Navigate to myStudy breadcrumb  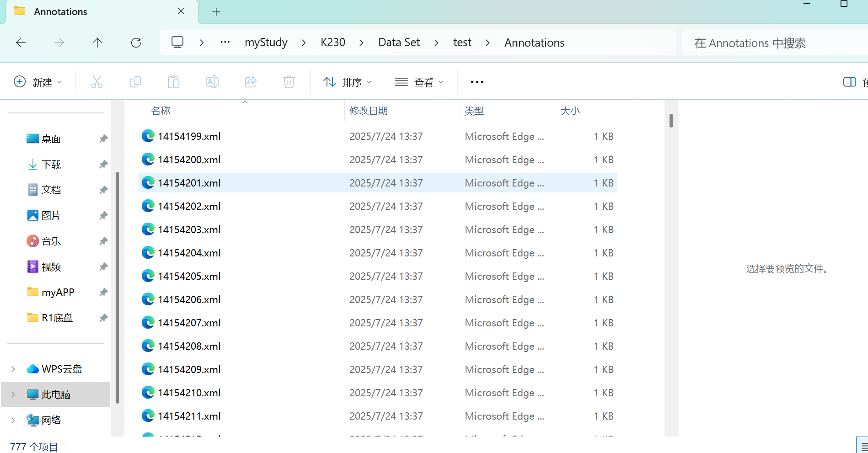point(266,43)
